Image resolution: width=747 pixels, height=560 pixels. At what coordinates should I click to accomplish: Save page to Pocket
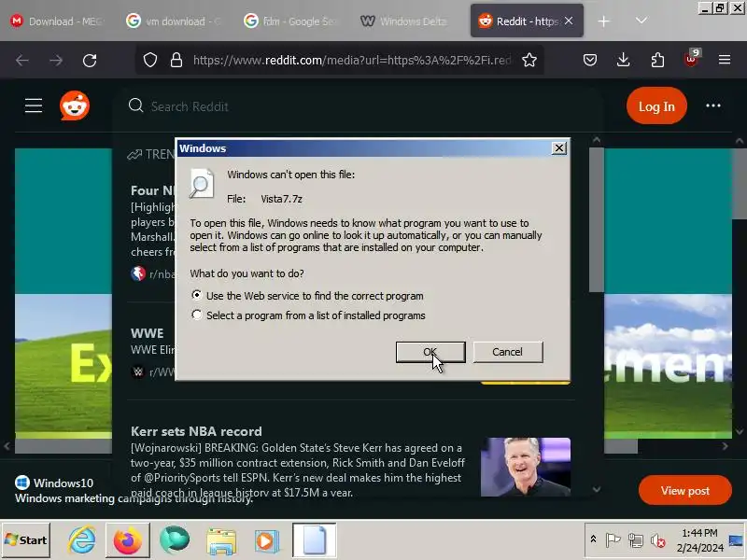click(x=590, y=60)
